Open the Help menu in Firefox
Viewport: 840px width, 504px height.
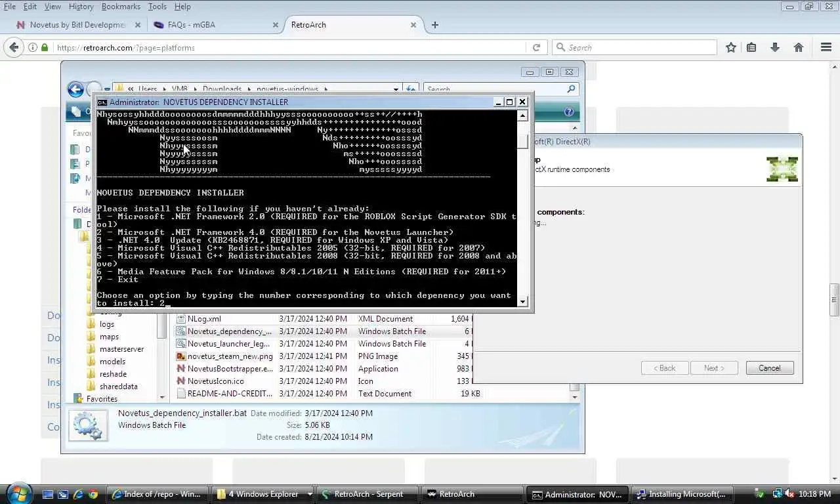point(182,7)
